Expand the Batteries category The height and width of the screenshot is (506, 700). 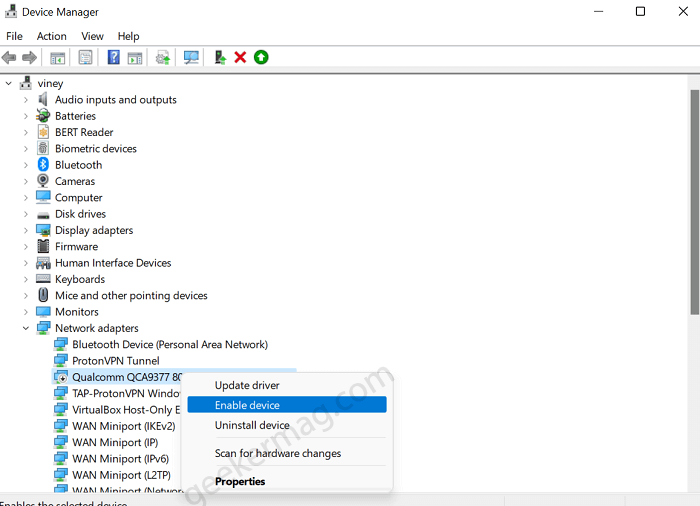26,116
